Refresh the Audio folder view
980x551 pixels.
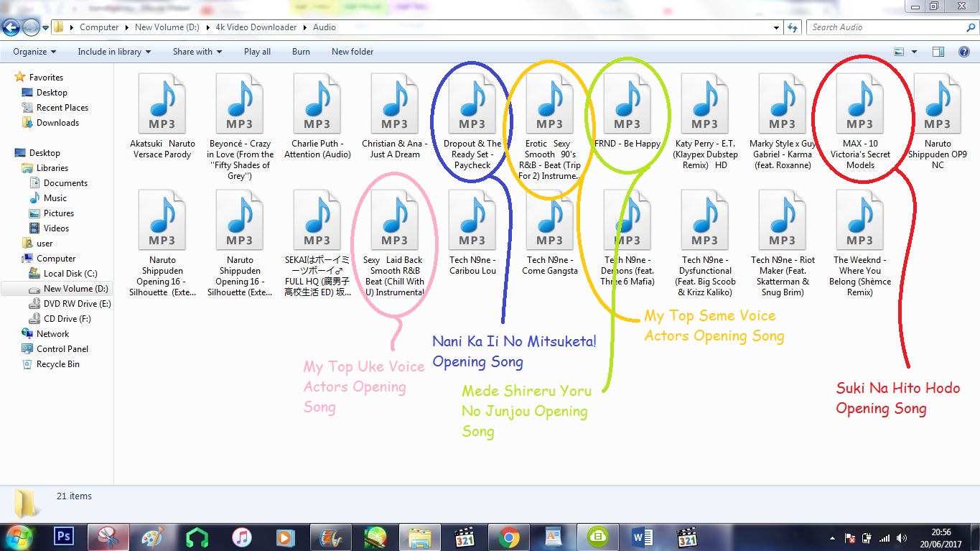point(793,27)
